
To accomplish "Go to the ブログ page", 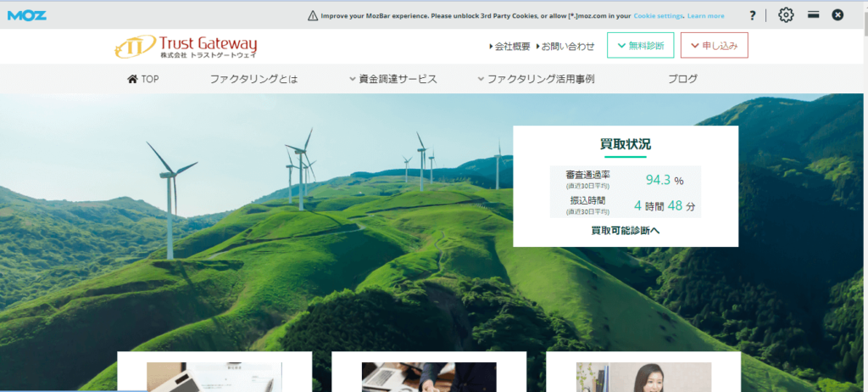I will coord(682,79).
